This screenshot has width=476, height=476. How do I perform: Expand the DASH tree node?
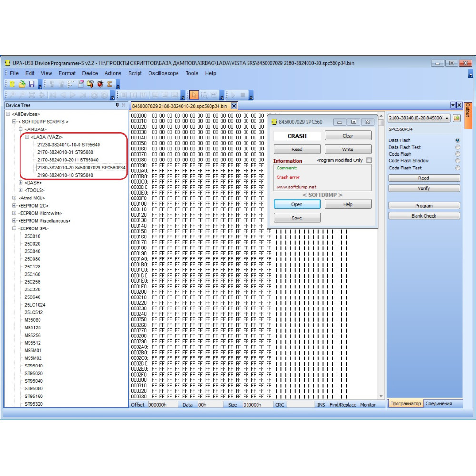coord(20,183)
